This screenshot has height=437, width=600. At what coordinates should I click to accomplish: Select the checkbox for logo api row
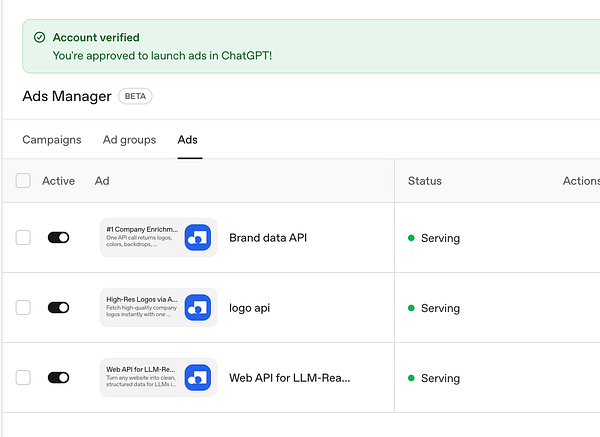[x=23, y=308]
